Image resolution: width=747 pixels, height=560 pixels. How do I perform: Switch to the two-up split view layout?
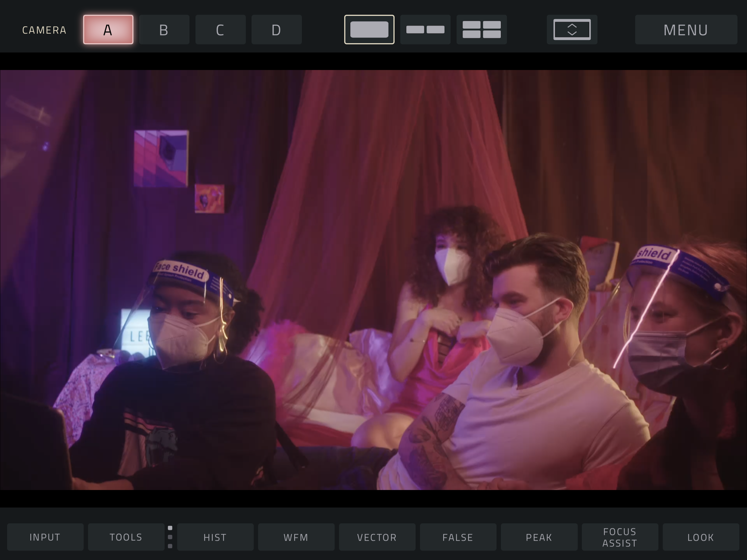click(425, 29)
